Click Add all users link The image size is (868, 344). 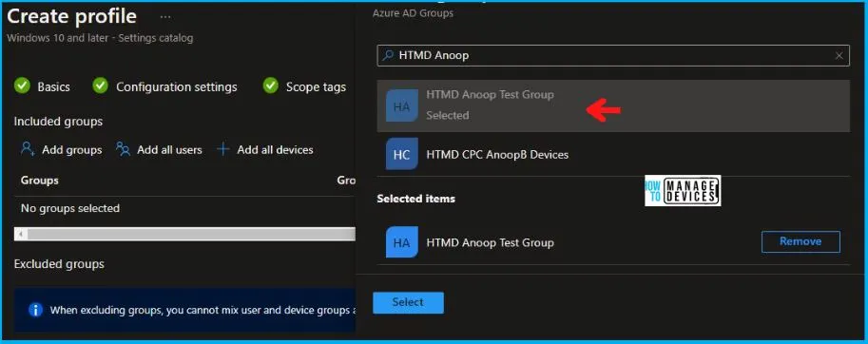coord(169,150)
